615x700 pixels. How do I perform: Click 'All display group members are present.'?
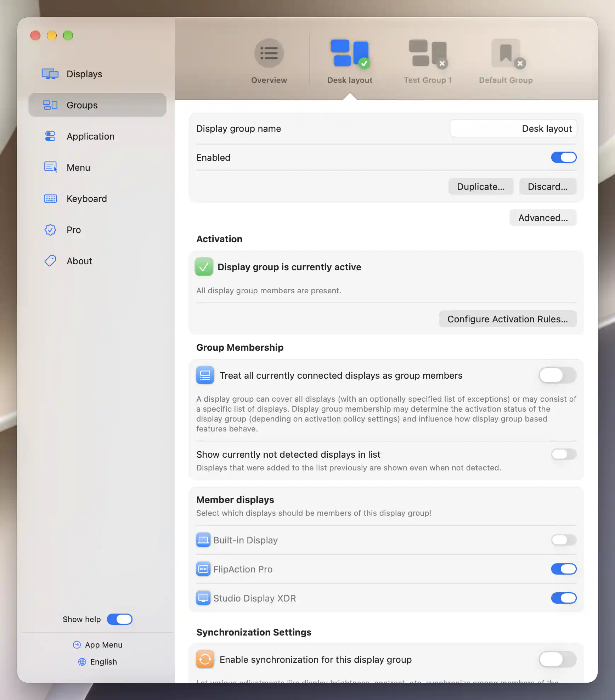coord(269,290)
